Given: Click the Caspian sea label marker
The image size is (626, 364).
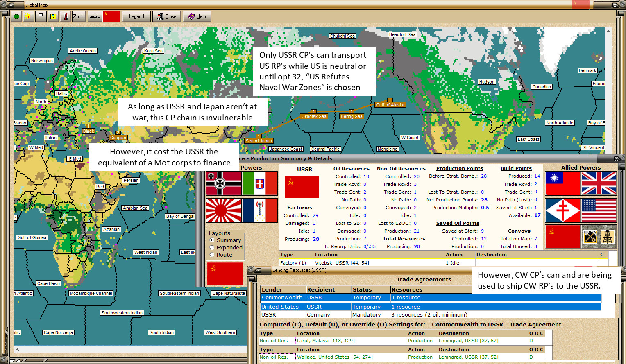Looking at the screenshot, I should tap(118, 137).
